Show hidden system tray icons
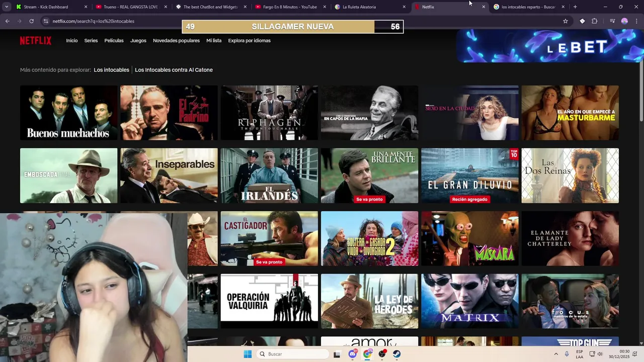 [x=556, y=354]
